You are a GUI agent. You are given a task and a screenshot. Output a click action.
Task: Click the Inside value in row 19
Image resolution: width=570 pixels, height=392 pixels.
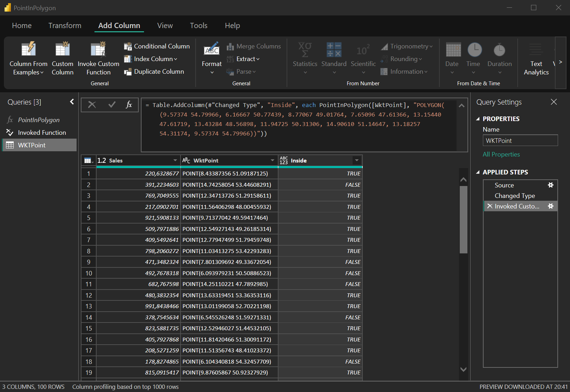click(x=320, y=373)
